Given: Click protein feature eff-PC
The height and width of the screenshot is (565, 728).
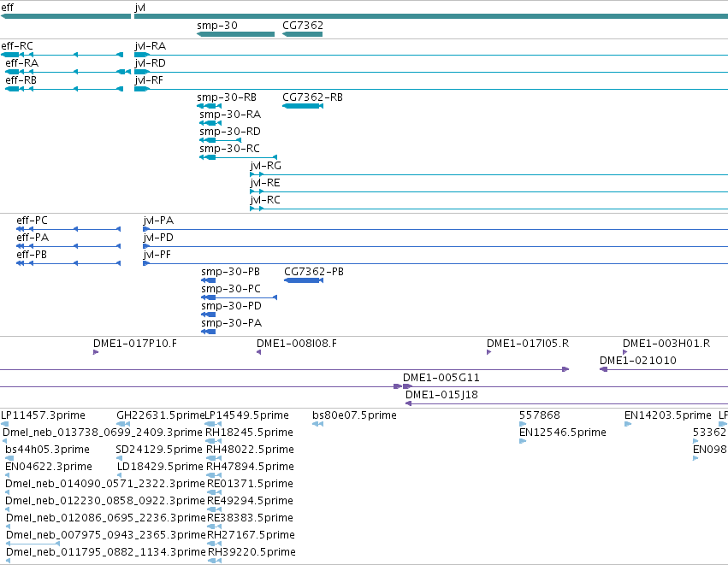Looking at the screenshot, I should tap(68, 229).
